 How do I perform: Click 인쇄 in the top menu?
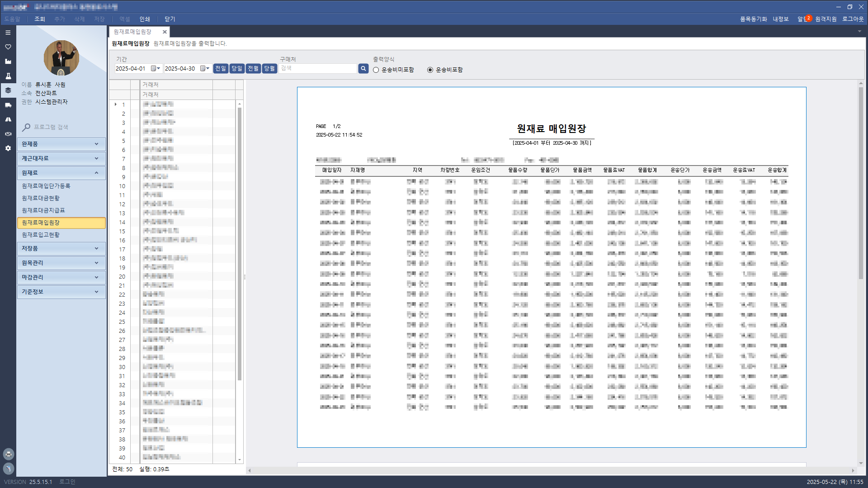145,19
